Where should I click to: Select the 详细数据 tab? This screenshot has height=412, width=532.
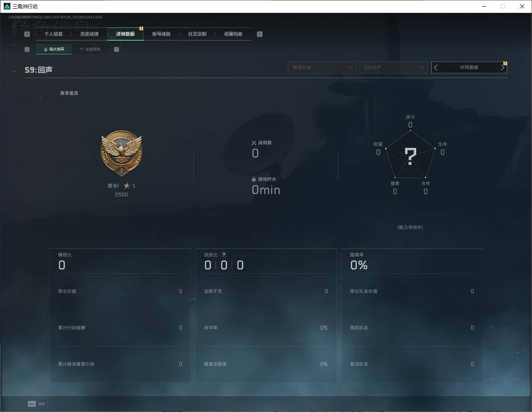[125, 34]
